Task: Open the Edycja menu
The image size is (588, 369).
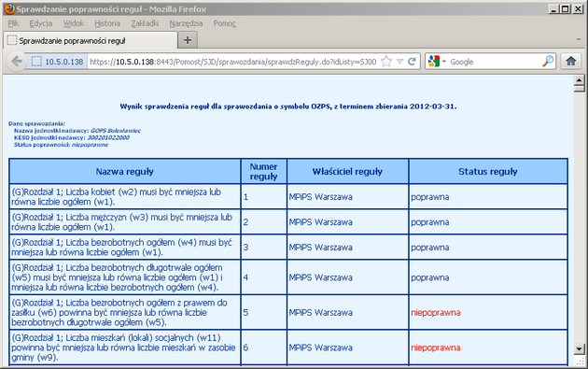Action: point(41,23)
